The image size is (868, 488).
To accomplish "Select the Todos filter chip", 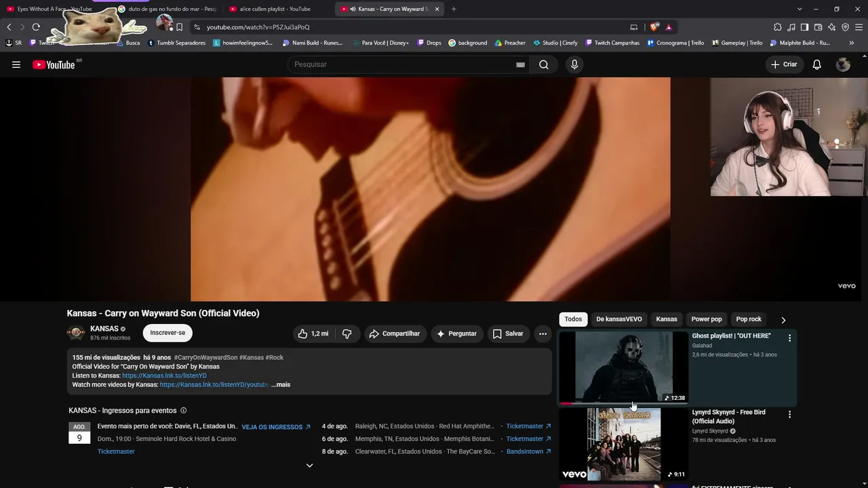I will click(x=573, y=319).
